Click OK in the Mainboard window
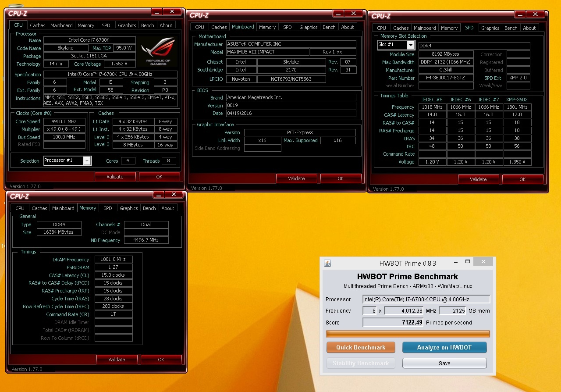This screenshot has width=561, height=392. coord(341,178)
